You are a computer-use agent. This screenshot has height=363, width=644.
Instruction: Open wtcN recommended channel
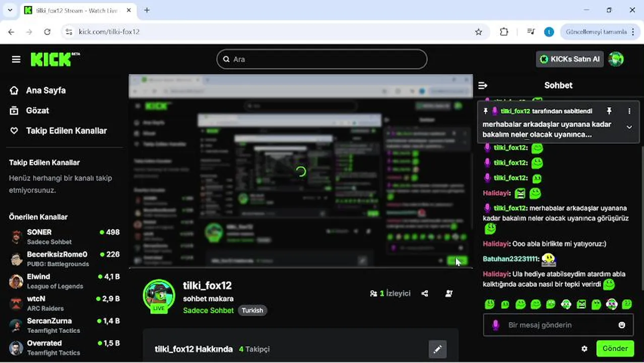click(x=65, y=303)
